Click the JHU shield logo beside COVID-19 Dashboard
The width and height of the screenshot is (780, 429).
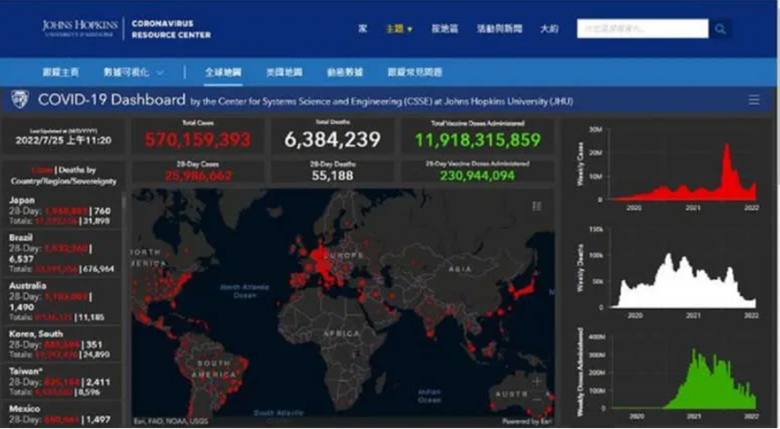point(20,100)
